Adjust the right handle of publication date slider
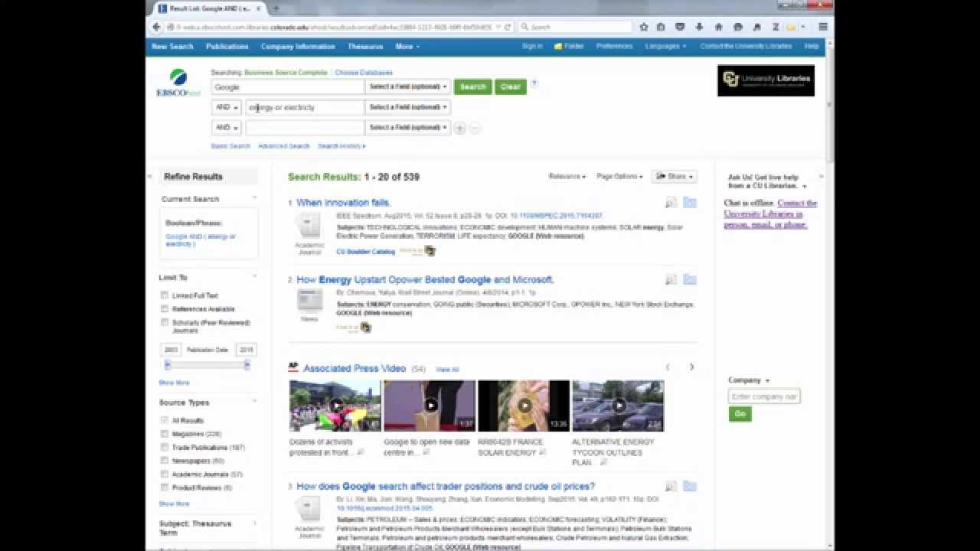This screenshot has width=980, height=551. point(247,365)
